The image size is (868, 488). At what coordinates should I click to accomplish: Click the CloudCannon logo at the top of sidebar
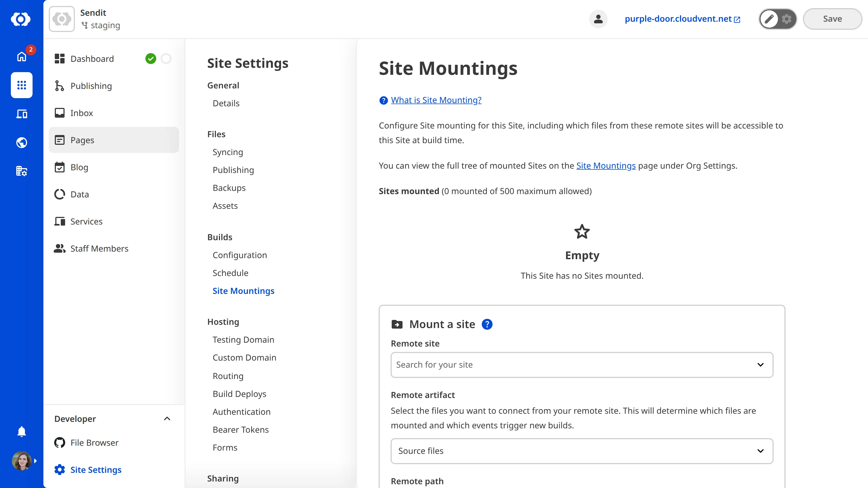click(21, 19)
